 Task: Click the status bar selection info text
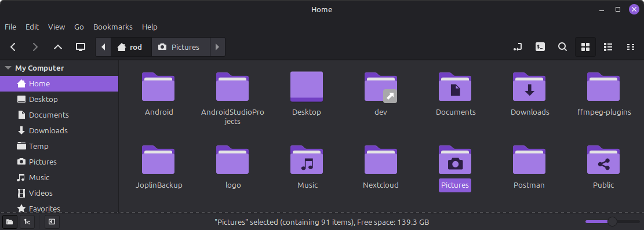[322, 222]
